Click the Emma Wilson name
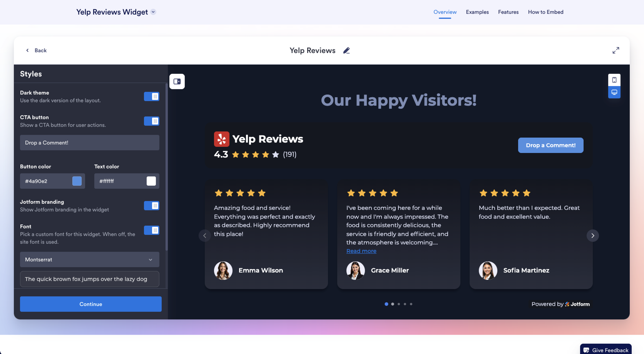The width and height of the screenshot is (644, 354). pos(261,270)
